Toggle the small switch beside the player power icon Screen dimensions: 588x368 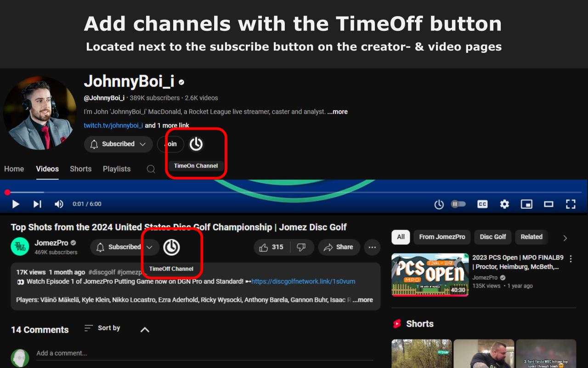[x=458, y=204]
